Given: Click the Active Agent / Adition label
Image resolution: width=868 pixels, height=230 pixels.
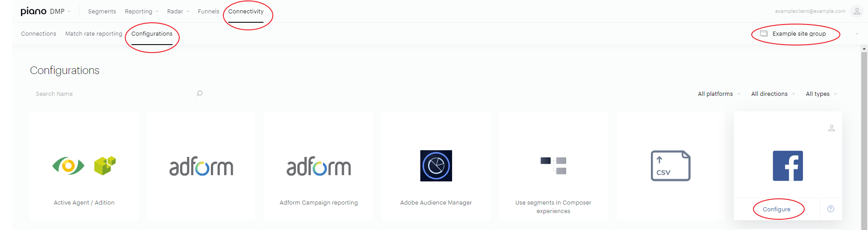Looking at the screenshot, I should pyautogui.click(x=84, y=203).
